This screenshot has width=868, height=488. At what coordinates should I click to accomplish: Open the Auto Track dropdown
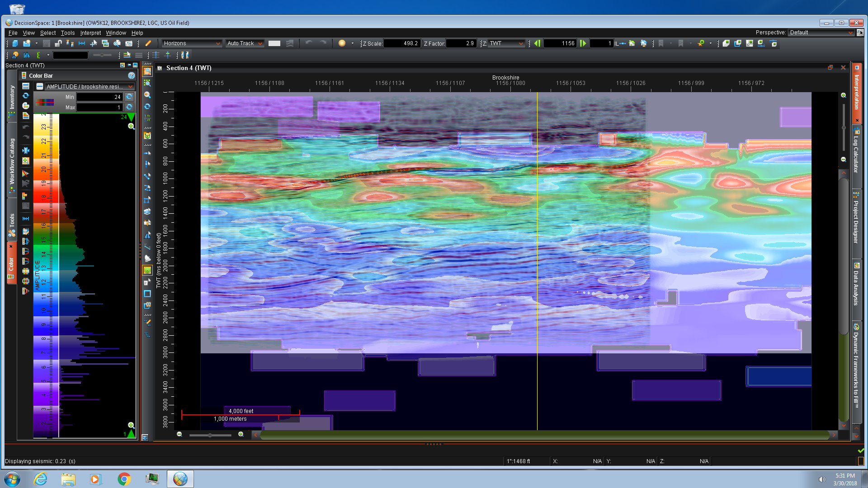pyautogui.click(x=245, y=43)
